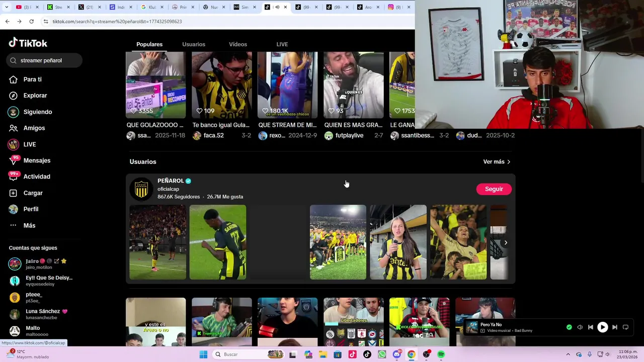Screen dimensions: 644x362
Task: Click green saved checkmark in mini player
Action: [569, 327]
